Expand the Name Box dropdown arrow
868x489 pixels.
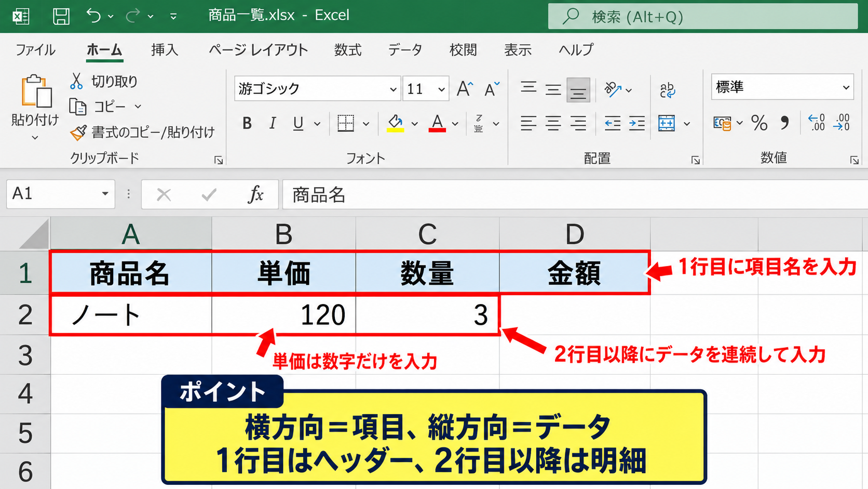click(x=105, y=194)
